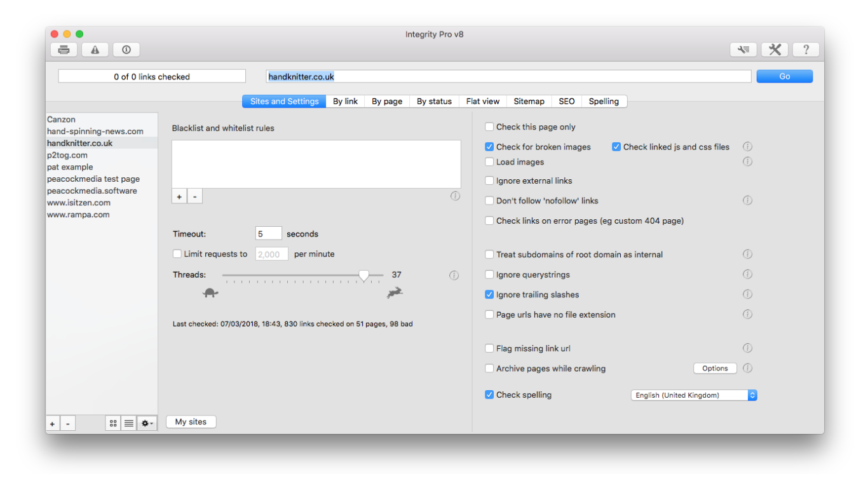Enable the Load images checkbox
868x488 pixels.
point(489,162)
